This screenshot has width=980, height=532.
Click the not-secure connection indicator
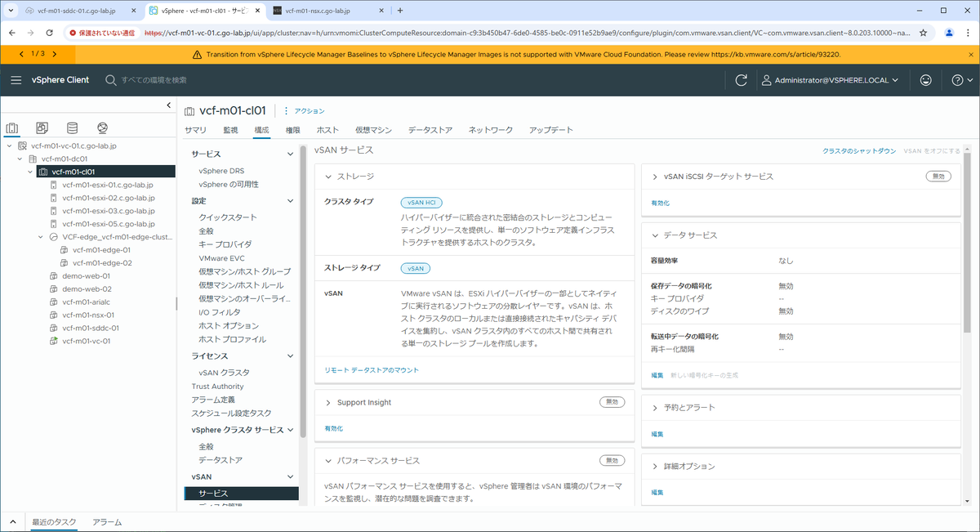[x=102, y=33]
